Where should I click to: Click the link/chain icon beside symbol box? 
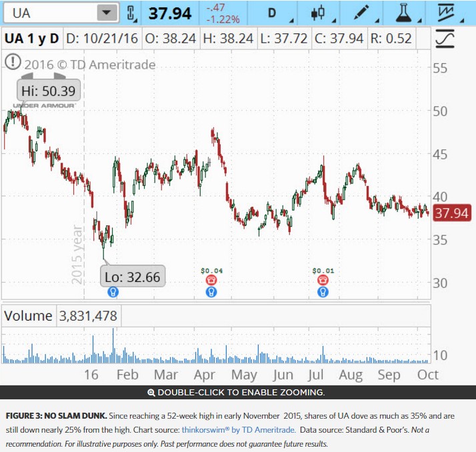coord(131,13)
